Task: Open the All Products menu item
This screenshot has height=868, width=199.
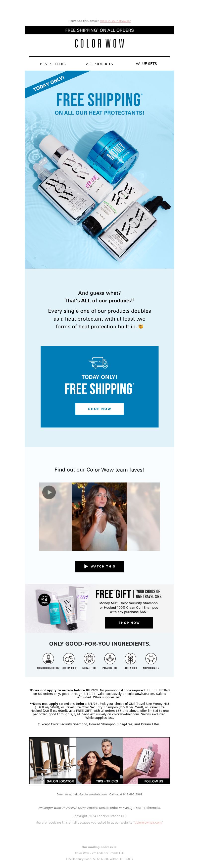Action: pos(99,64)
